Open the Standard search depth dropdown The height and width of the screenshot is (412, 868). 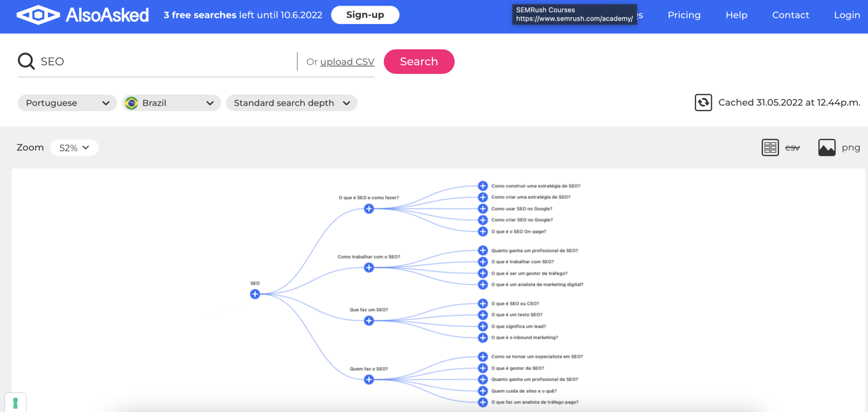click(291, 103)
